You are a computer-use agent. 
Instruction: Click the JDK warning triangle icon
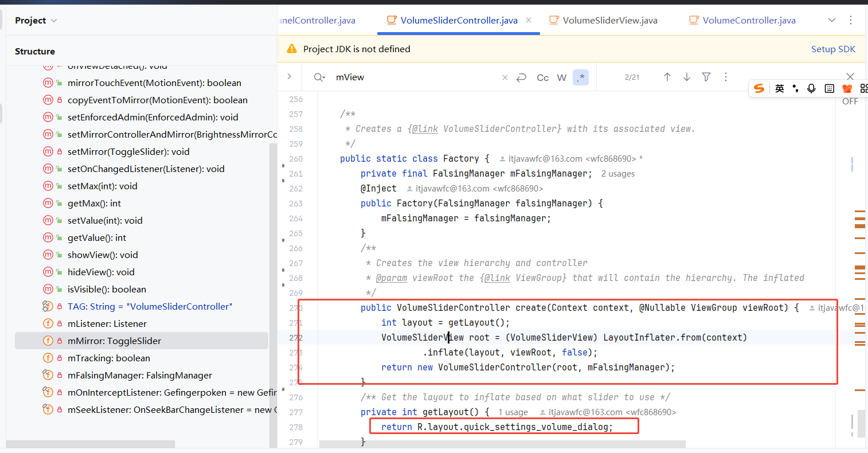(x=292, y=49)
